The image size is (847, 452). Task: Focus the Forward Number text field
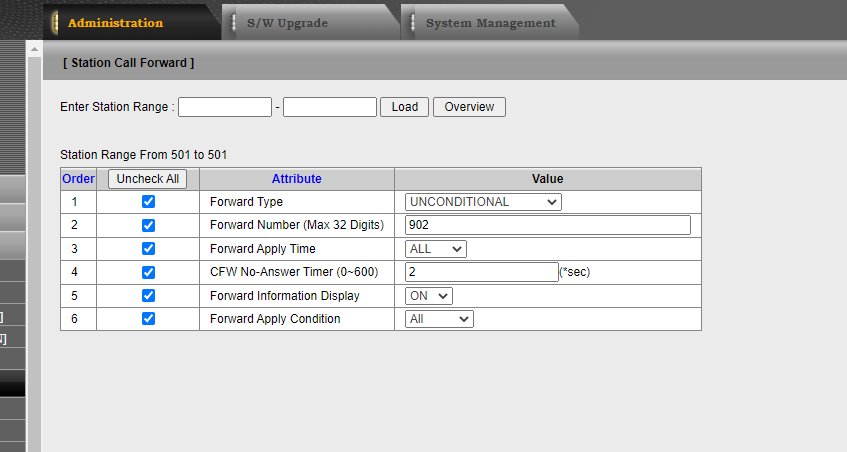(x=548, y=225)
